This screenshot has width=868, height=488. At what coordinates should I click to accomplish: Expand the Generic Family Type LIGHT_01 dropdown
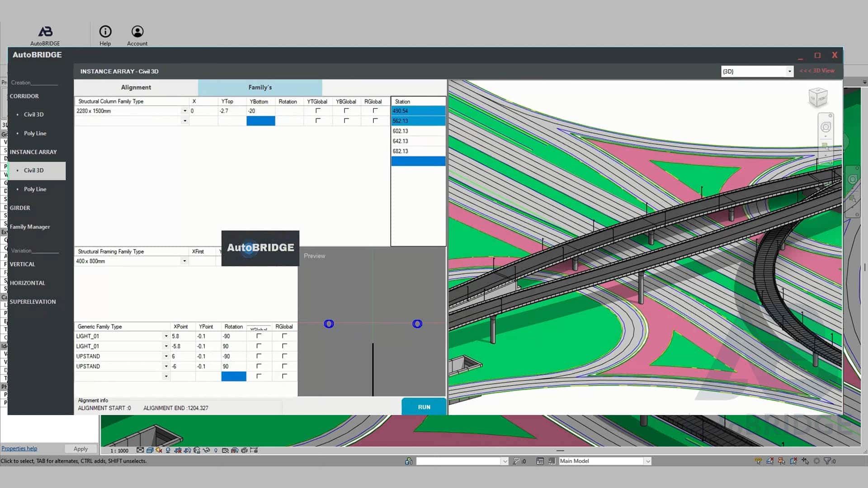165,336
